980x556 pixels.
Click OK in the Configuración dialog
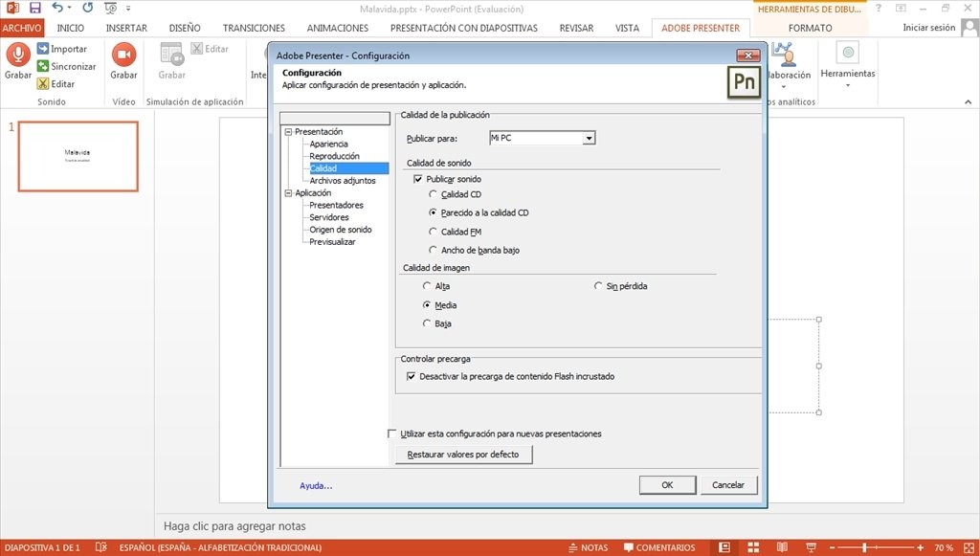coord(667,485)
